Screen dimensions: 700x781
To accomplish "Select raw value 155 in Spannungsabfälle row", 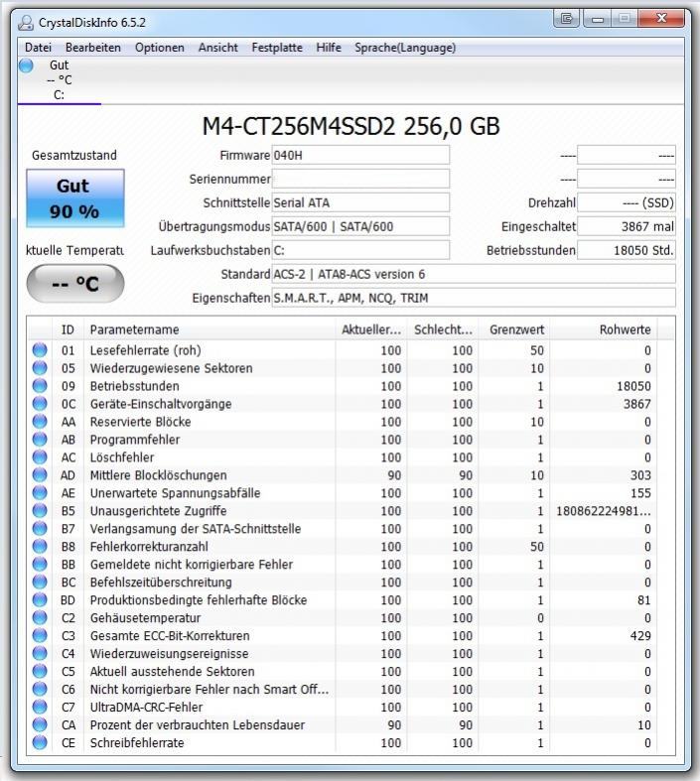I will click(640, 492).
